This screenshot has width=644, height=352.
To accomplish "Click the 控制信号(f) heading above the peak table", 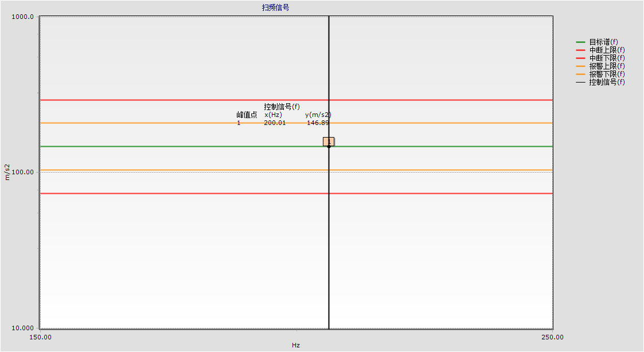I will tap(282, 107).
